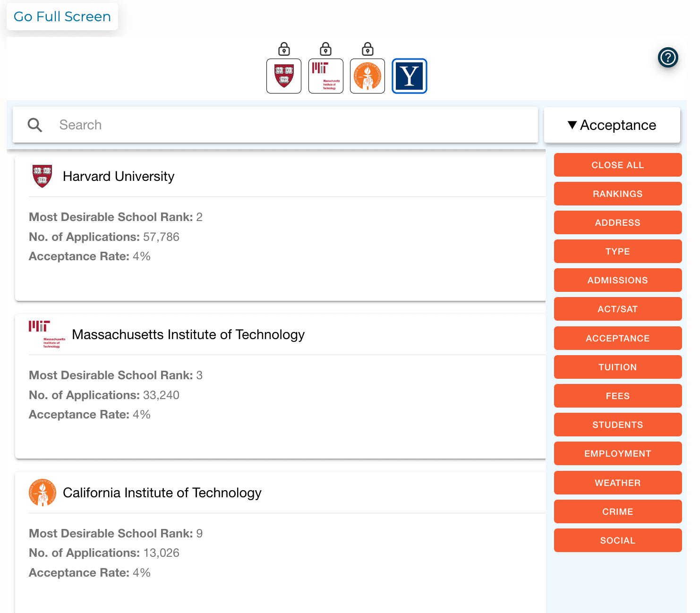Open the Acceptance dropdown

612,125
